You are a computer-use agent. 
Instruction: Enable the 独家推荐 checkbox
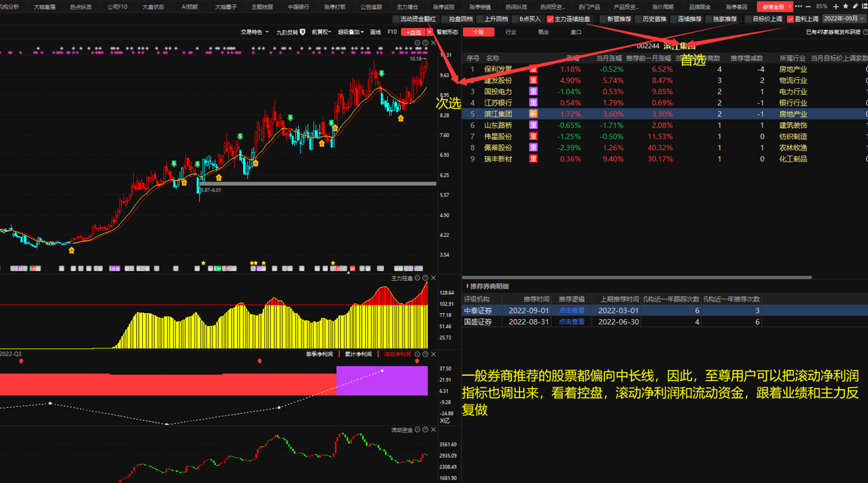coord(709,19)
